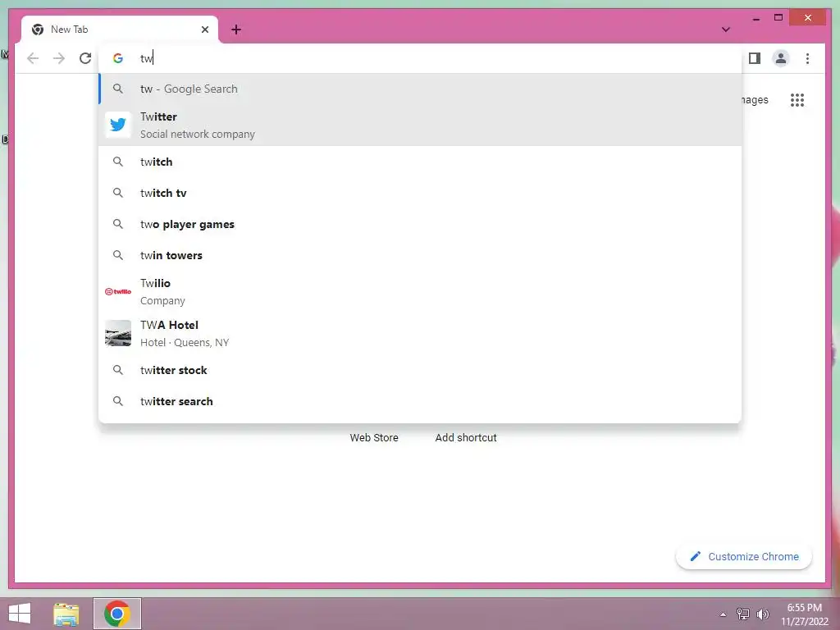The width and height of the screenshot is (840, 630).
Task: Open the Web Store shortcut
Action: (374, 438)
